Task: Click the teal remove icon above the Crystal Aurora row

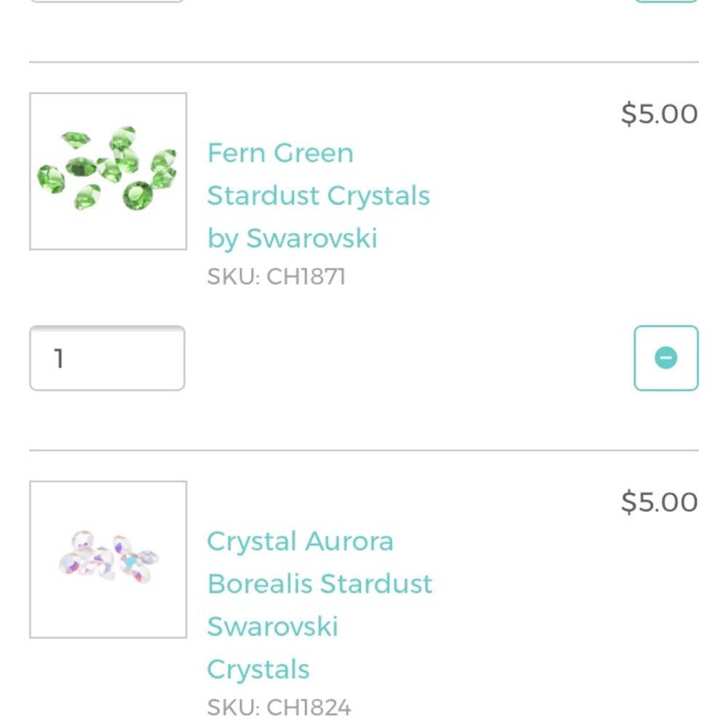Action: coord(665,357)
